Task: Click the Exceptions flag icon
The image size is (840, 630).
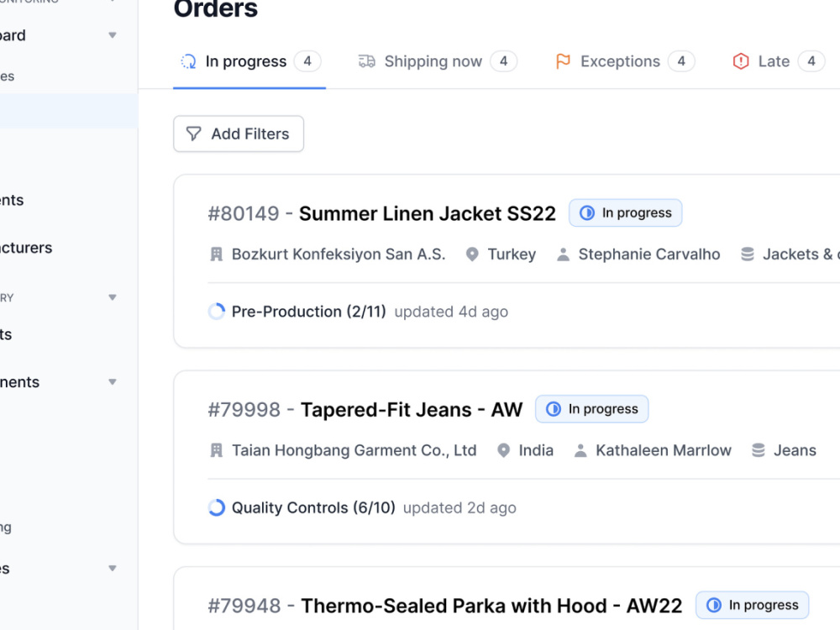Action: (563, 61)
